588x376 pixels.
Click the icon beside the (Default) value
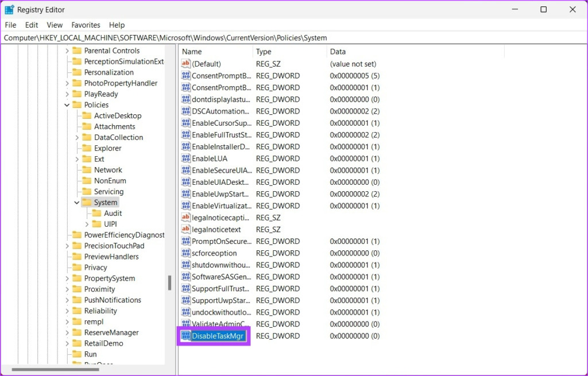click(x=185, y=64)
